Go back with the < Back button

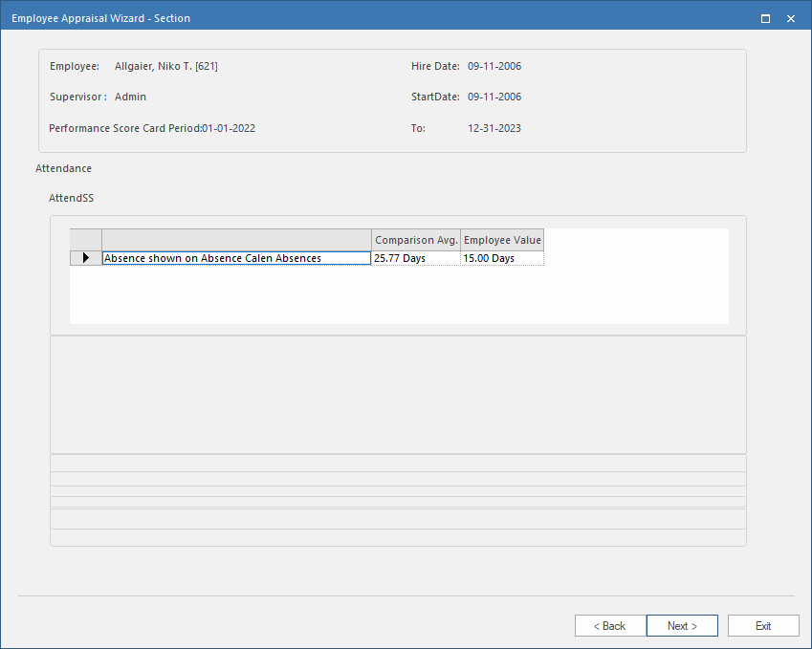(609, 626)
